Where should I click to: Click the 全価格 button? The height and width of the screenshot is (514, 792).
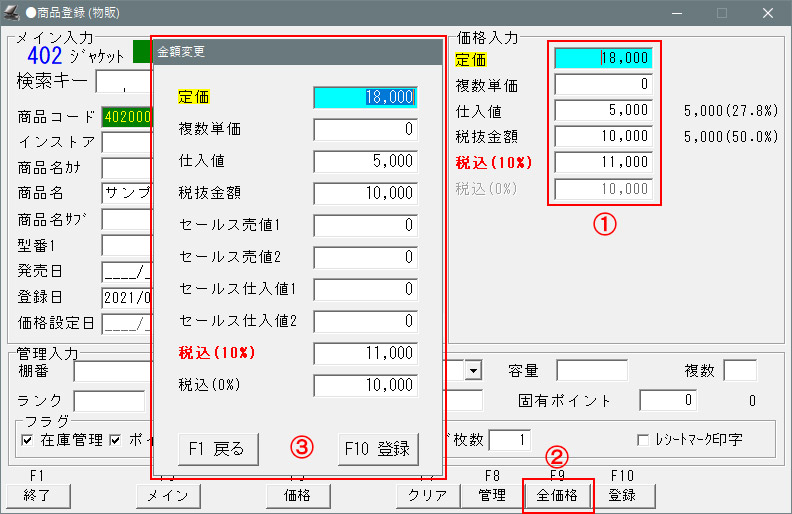557,495
